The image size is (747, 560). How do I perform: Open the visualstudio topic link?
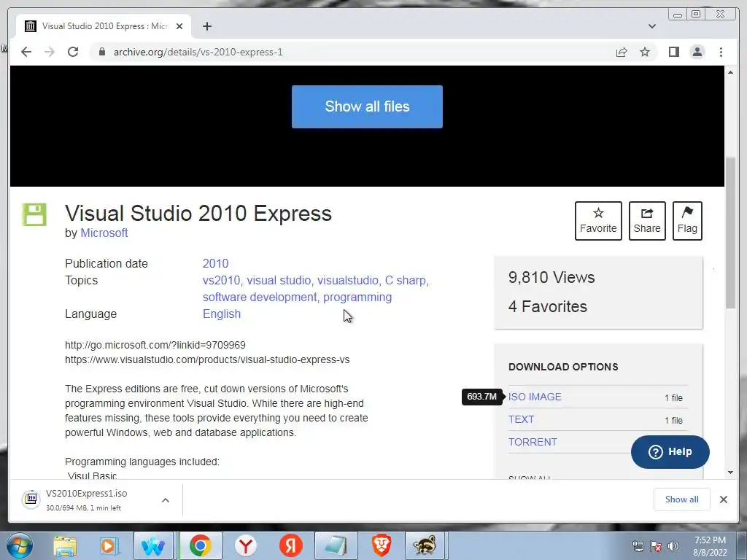click(x=348, y=281)
